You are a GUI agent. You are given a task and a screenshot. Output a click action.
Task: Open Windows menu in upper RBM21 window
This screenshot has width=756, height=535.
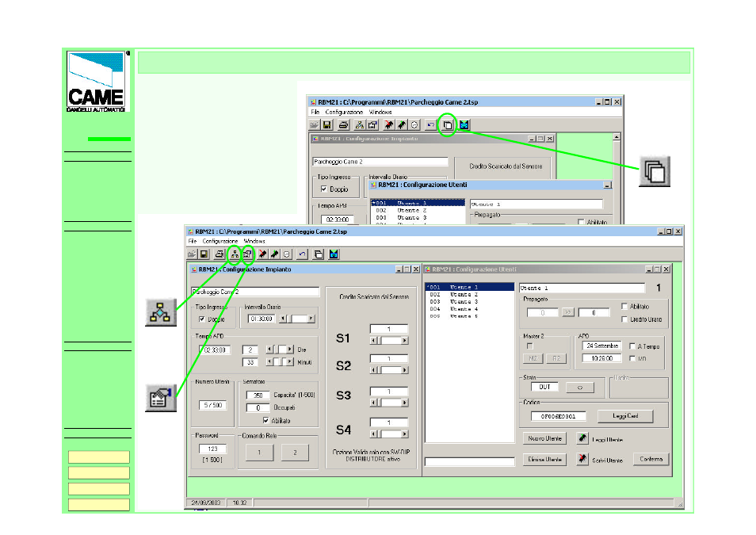coord(380,112)
